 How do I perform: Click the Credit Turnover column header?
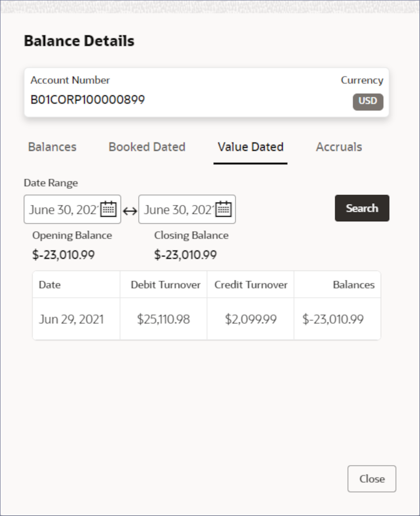tap(251, 285)
